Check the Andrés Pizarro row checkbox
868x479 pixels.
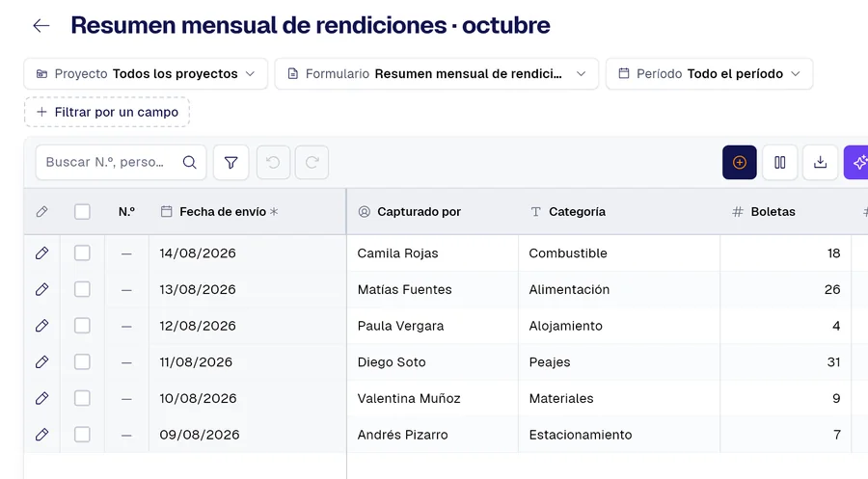pos(83,435)
